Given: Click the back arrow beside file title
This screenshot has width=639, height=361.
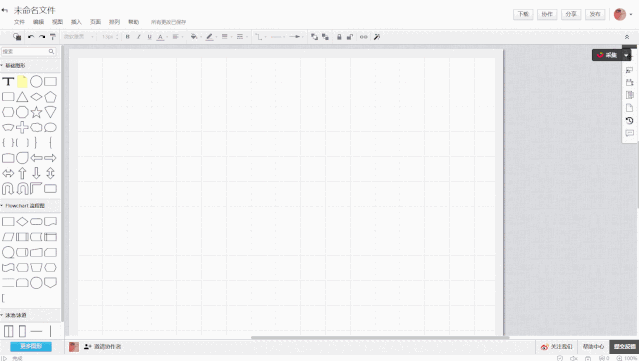Looking at the screenshot, I should [x=5, y=10].
